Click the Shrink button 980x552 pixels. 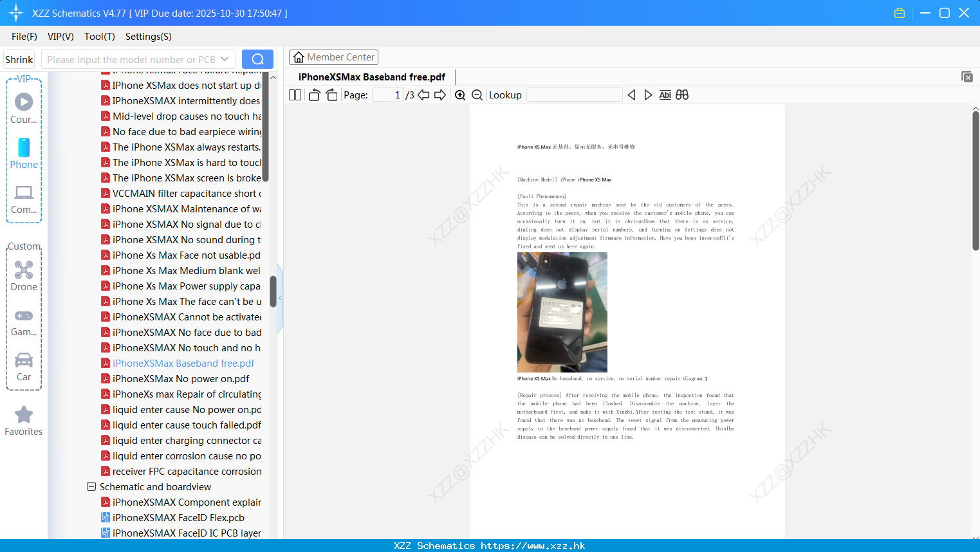19,59
